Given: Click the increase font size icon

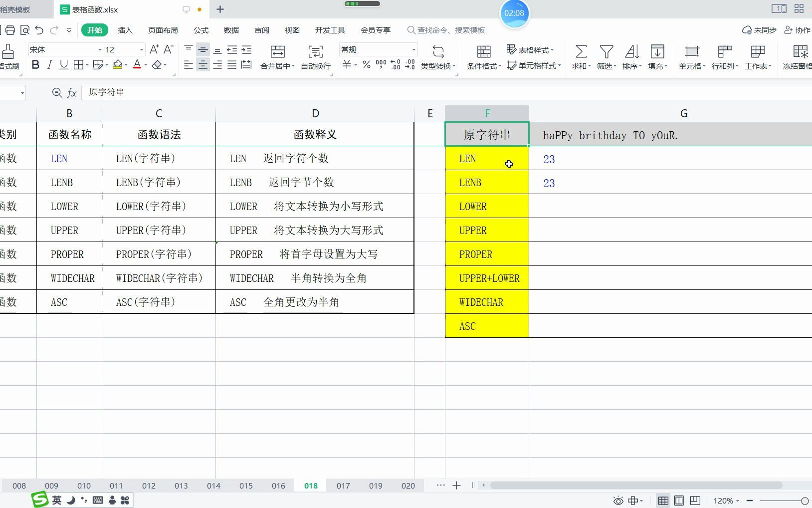Looking at the screenshot, I should click(x=154, y=49).
